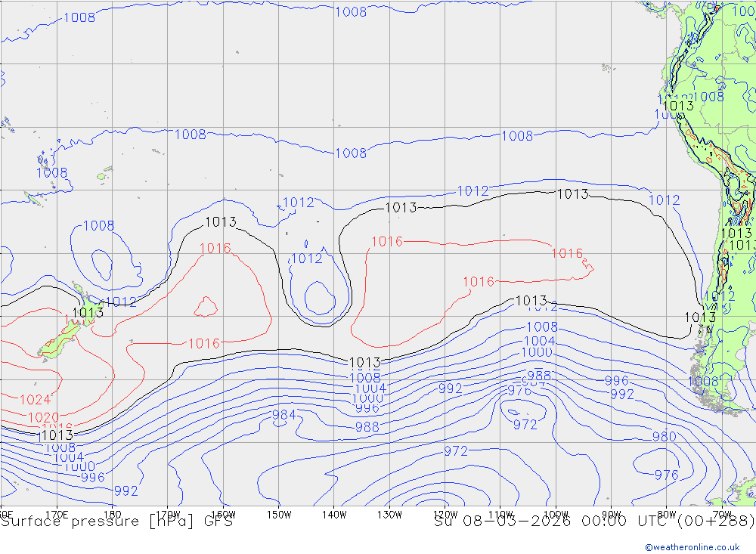Click the 130W longitude axis label
Image resolution: width=756 pixels, height=554 pixels.
coord(389,515)
